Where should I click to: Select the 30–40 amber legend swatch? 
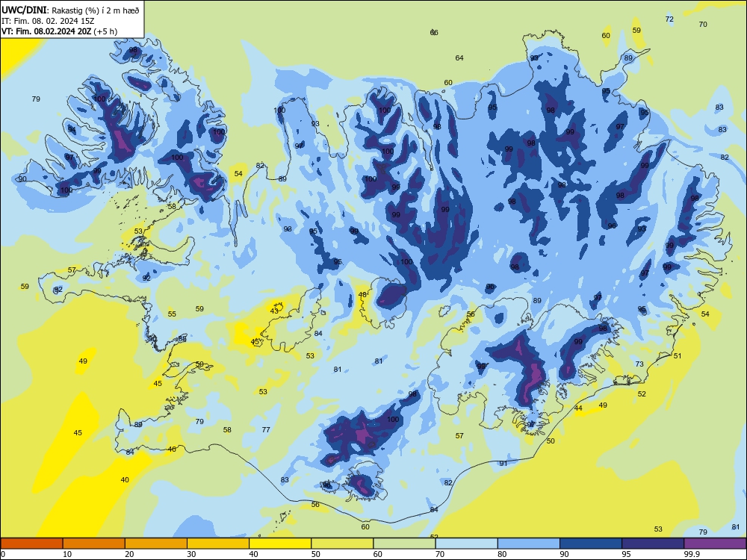(218, 544)
